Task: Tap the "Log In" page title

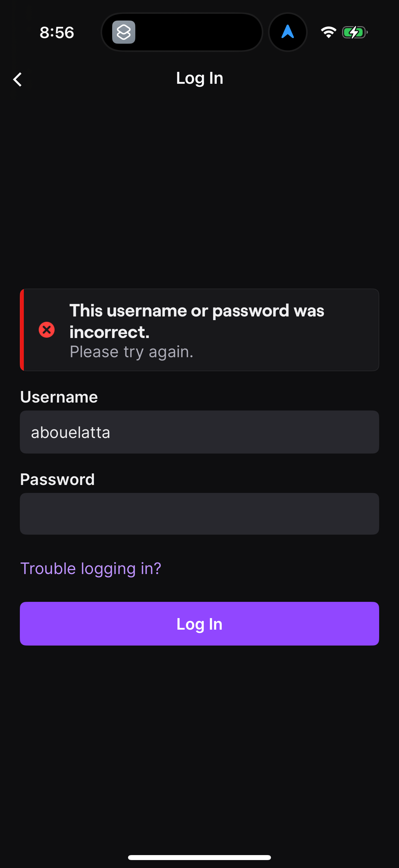Action: point(199,78)
